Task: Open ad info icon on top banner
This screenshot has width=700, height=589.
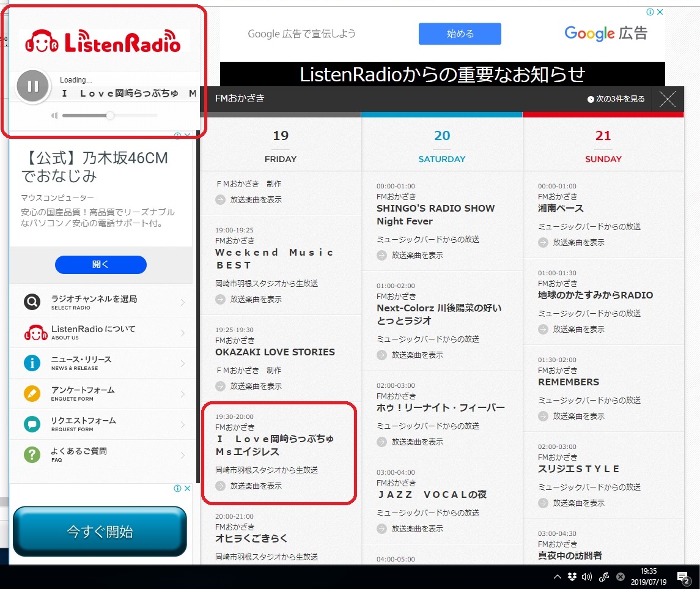Action: tap(650, 12)
